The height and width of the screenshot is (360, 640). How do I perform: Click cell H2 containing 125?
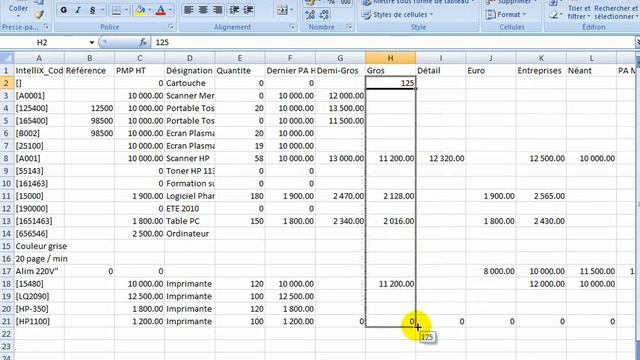(391, 83)
